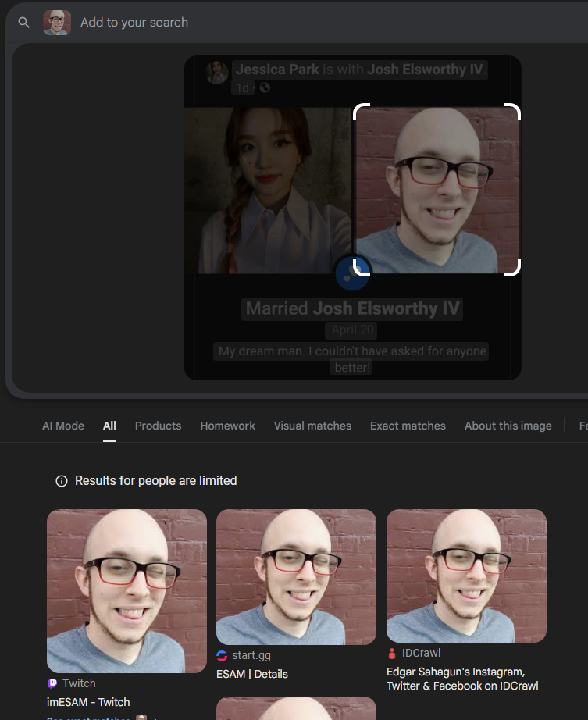The width and height of the screenshot is (588, 720).
Task: Click the globe public-visibility icon
Action: click(265, 87)
